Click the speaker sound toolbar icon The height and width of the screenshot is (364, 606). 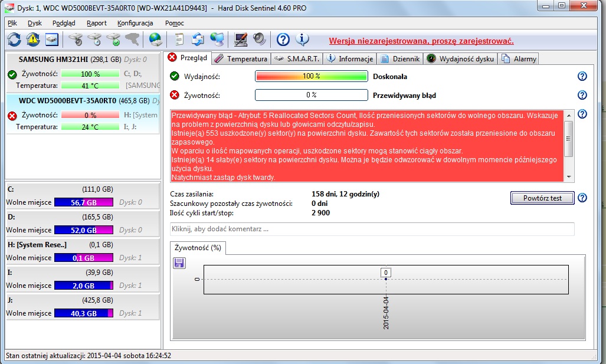(x=259, y=40)
